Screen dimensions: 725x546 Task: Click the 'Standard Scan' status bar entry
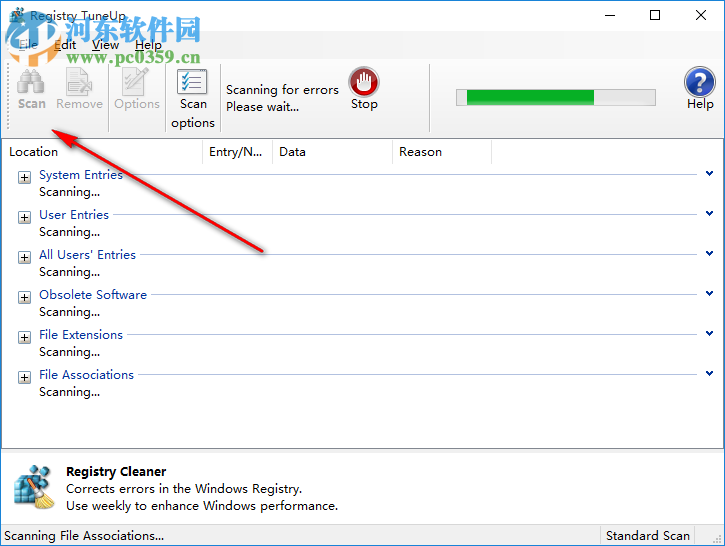click(x=647, y=535)
